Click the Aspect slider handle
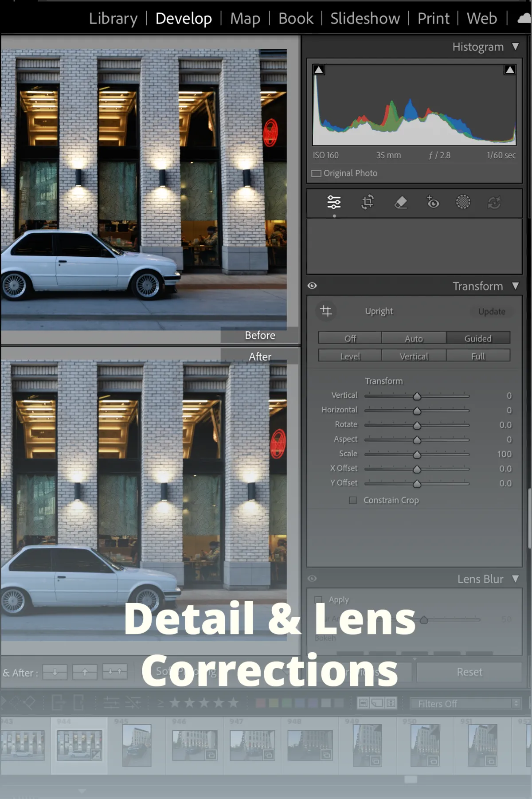Screen dimensions: 532x799 click(417, 440)
